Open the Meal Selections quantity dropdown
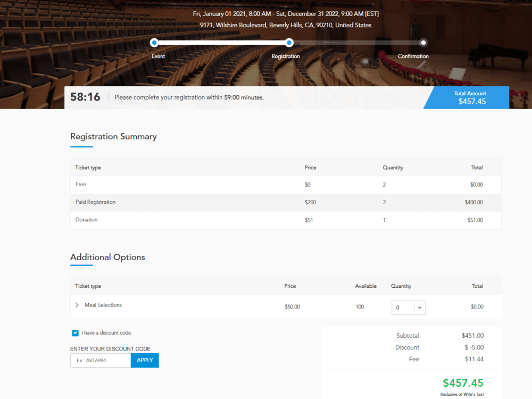Image resolution: width=532 pixels, height=399 pixels. pos(409,307)
